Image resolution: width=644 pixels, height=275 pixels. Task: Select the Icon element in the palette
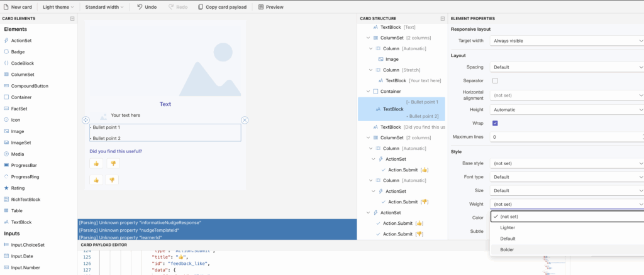pyautogui.click(x=12, y=120)
